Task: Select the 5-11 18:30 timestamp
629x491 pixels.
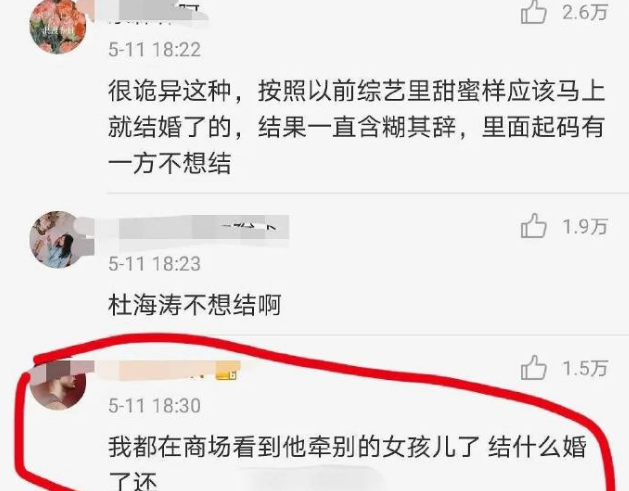Action: (x=154, y=405)
